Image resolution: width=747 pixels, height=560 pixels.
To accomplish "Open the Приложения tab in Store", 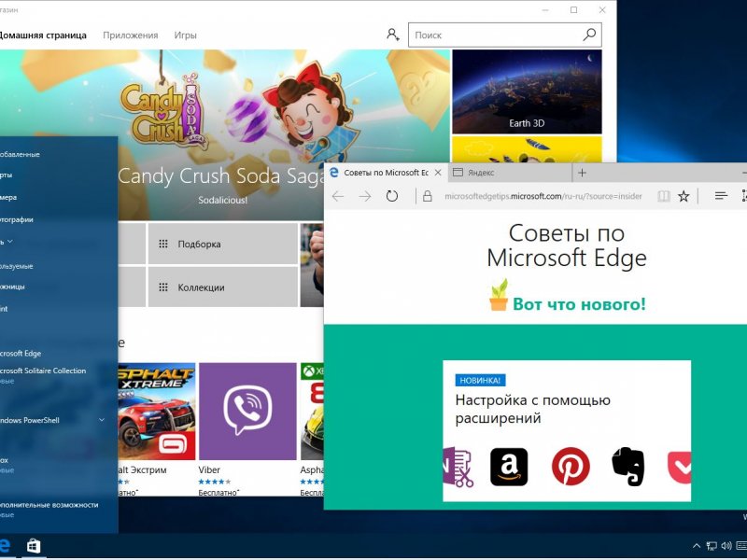I will (x=130, y=35).
